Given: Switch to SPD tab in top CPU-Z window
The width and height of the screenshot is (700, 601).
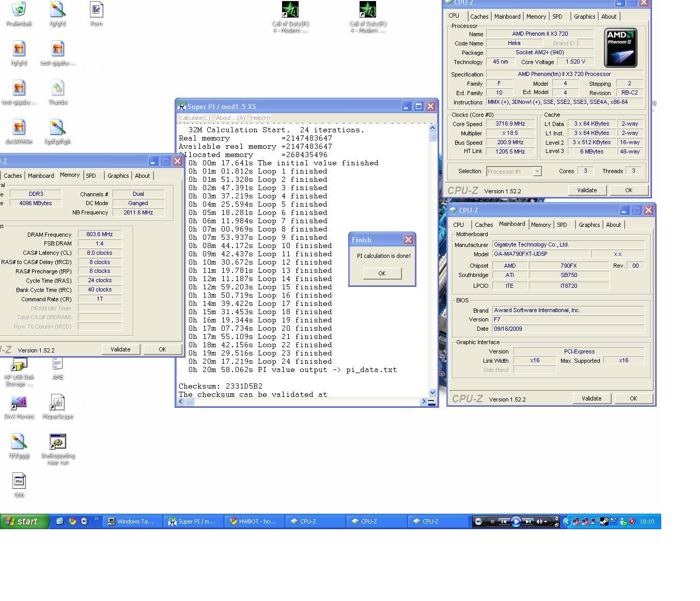Looking at the screenshot, I should 557,17.
